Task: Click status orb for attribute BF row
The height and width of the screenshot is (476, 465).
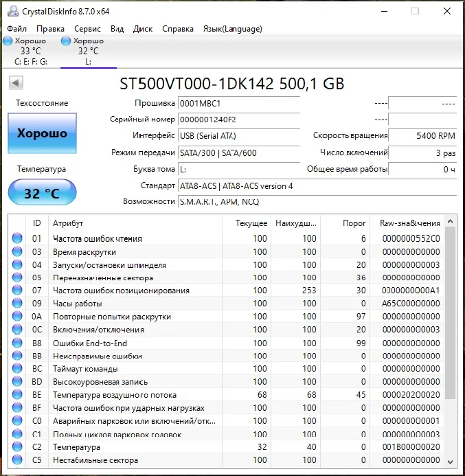Action: pos(17,408)
